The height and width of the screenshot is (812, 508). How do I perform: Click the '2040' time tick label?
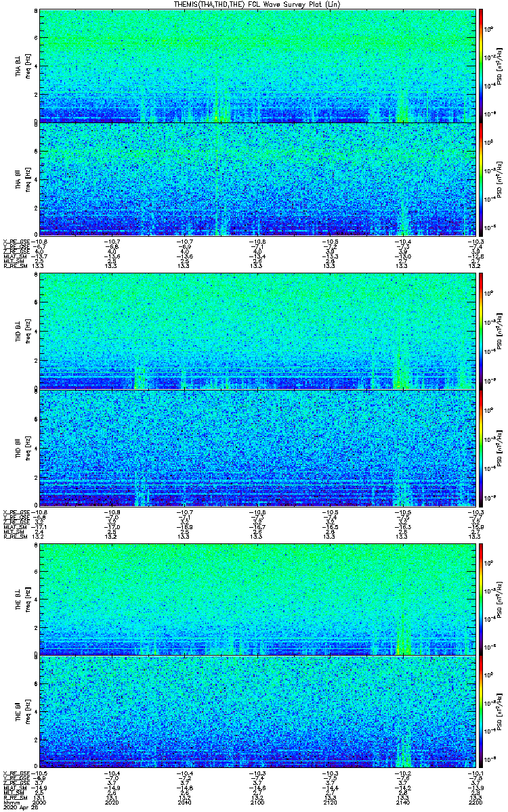[184, 802]
